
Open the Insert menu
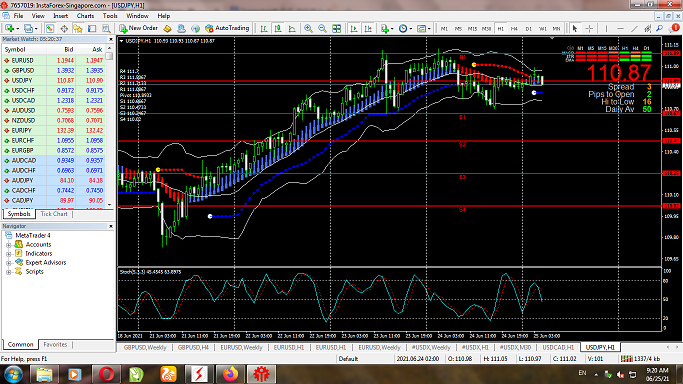coord(61,16)
